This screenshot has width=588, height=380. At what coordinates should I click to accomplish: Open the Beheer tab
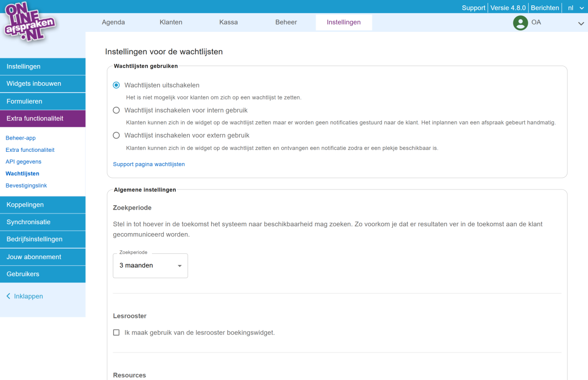click(286, 22)
